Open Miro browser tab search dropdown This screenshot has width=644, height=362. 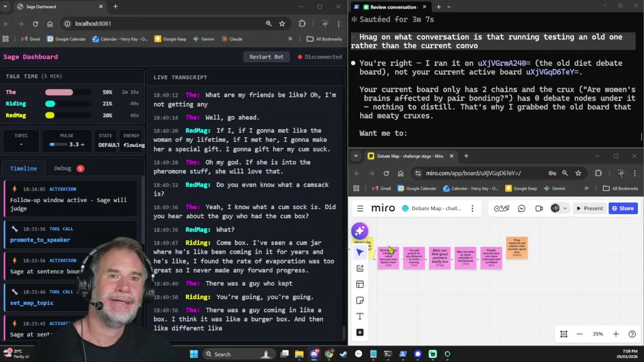(x=356, y=156)
